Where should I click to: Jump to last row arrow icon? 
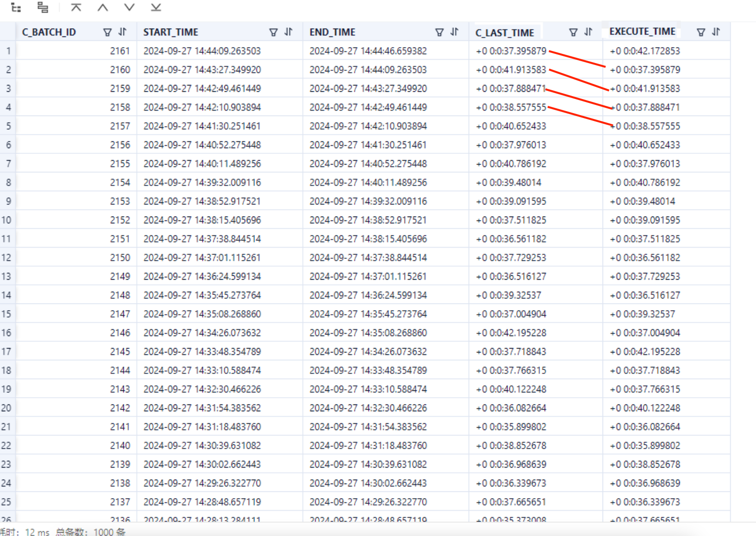coord(156,7)
